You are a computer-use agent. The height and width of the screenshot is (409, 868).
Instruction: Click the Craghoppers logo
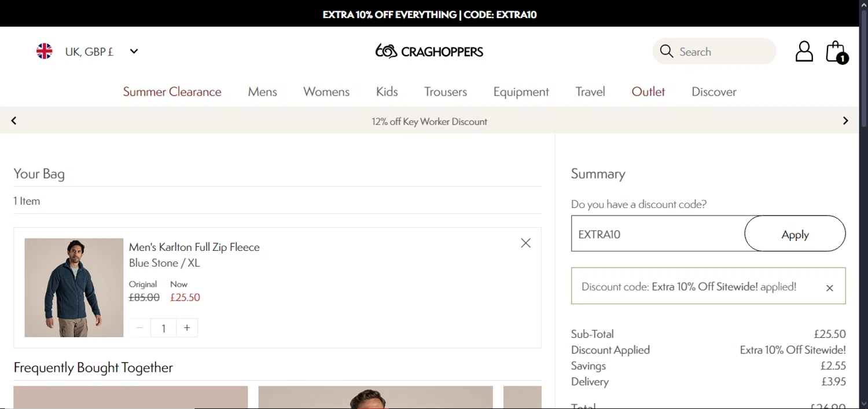tap(429, 52)
